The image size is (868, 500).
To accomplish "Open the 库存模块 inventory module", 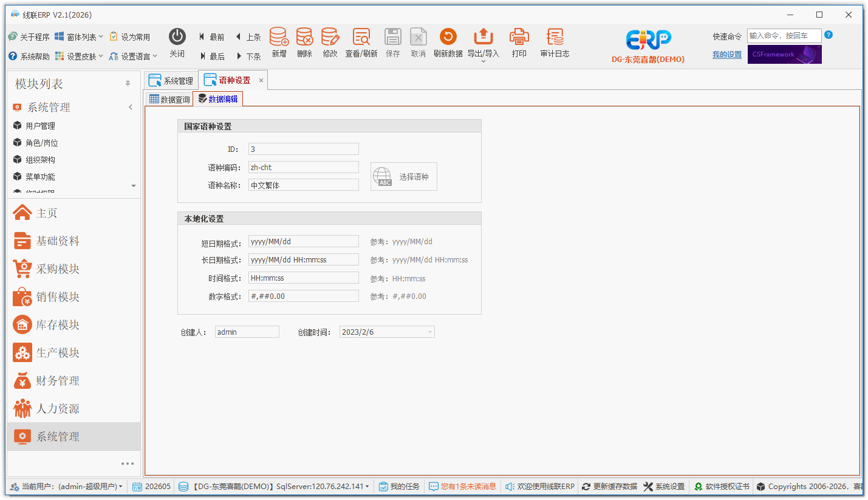I will point(73,324).
